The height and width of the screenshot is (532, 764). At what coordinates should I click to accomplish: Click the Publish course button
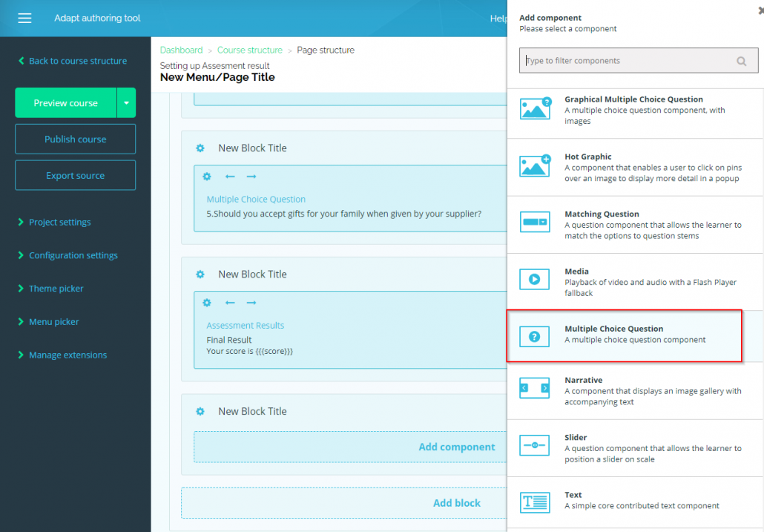[x=75, y=139]
